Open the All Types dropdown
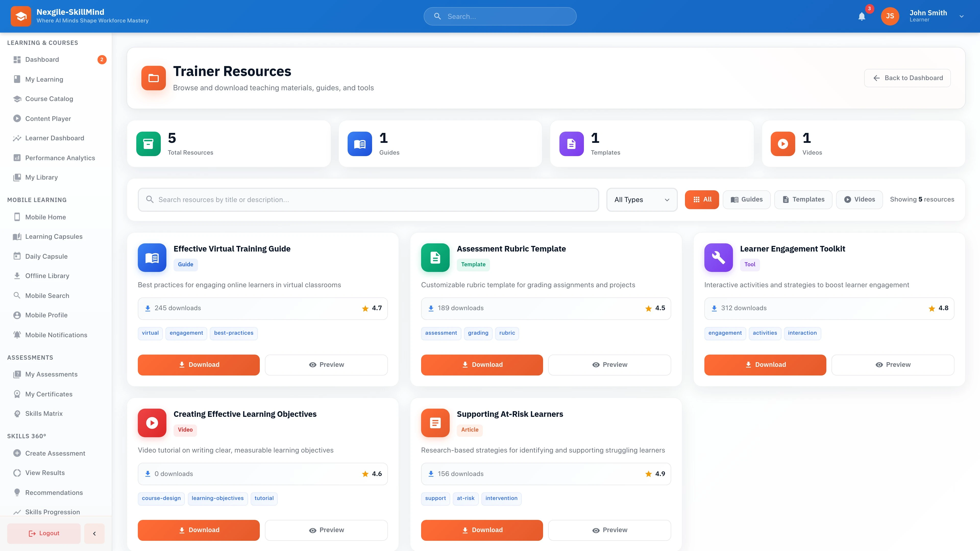The image size is (980, 551). tap(642, 199)
